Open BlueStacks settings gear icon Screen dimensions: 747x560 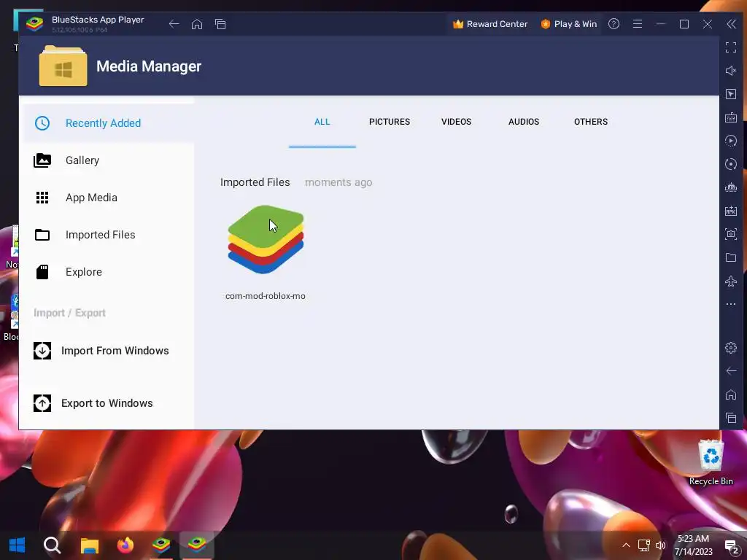pos(731,348)
